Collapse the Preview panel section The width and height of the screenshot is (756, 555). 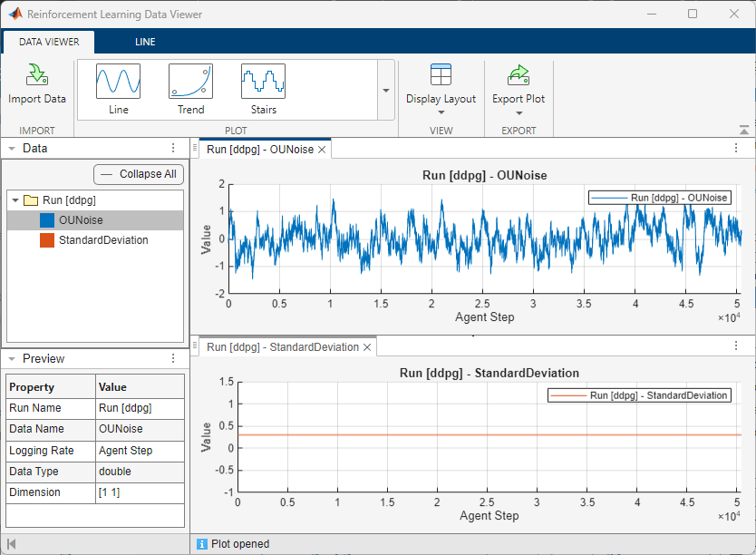click(11, 359)
